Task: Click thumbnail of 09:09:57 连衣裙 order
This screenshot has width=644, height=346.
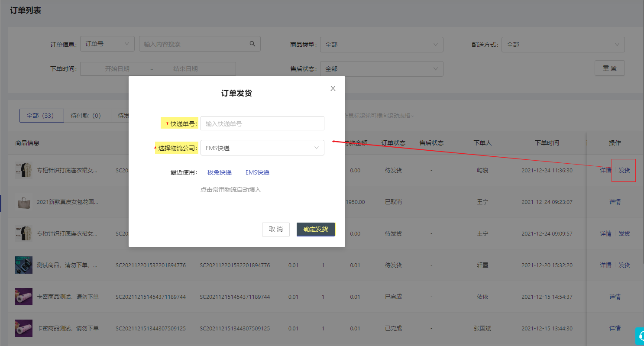Action: 24,234
